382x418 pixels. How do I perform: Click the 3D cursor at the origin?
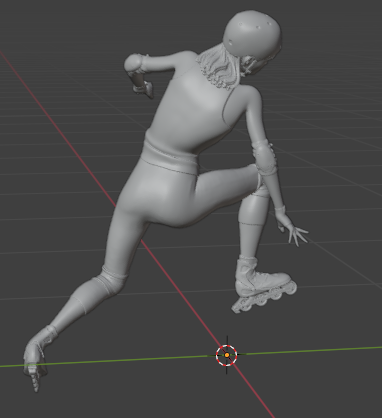(x=227, y=355)
